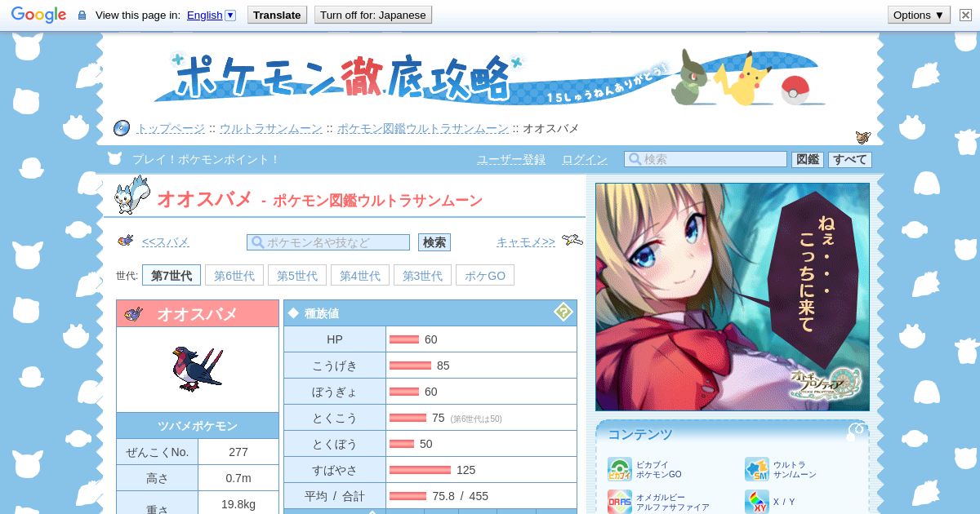Click the コンテンツ panel corner swirl icon

point(856,430)
